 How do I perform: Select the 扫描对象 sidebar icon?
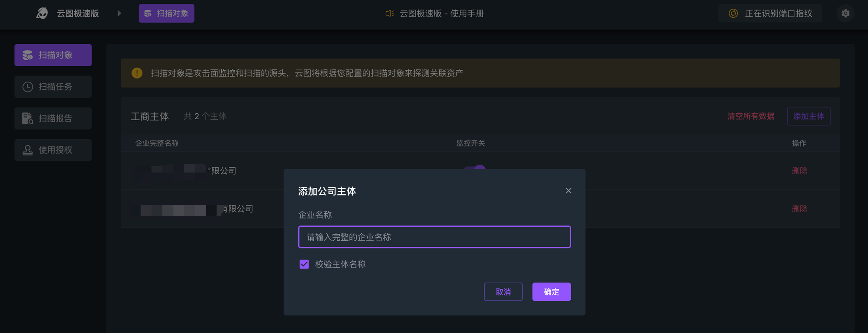[x=27, y=55]
